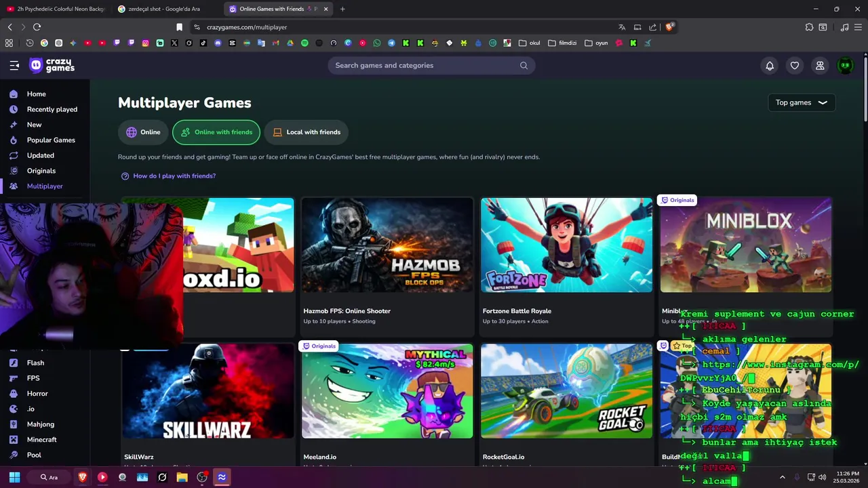
Task: Open File Explorer in taskbar
Action: point(182,477)
